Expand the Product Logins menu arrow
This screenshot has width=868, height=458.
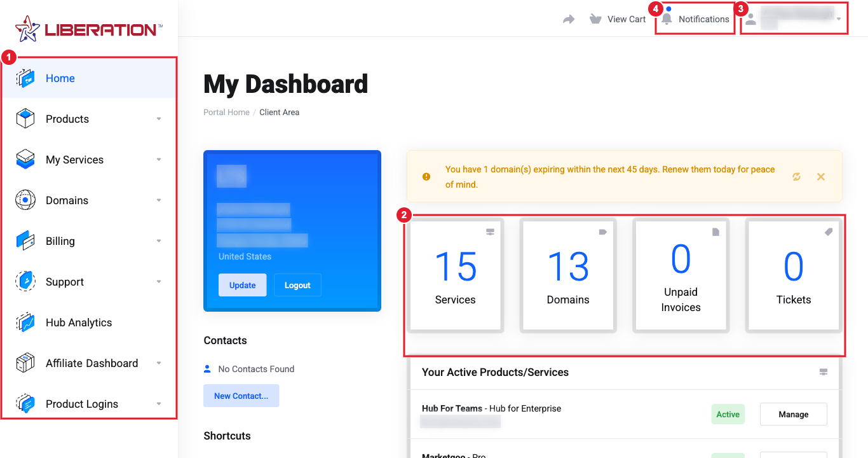159,404
